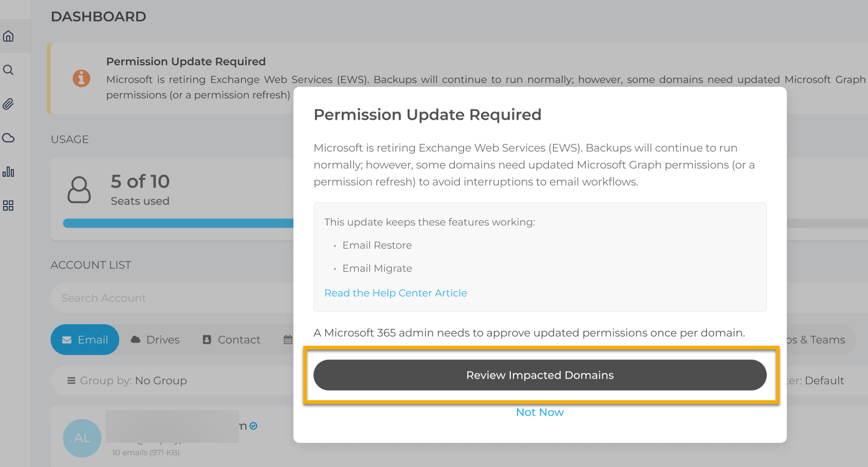This screenshot has height=467, width=868.
Task: Click the DASHBOARD page title
Action: point(99,16)
